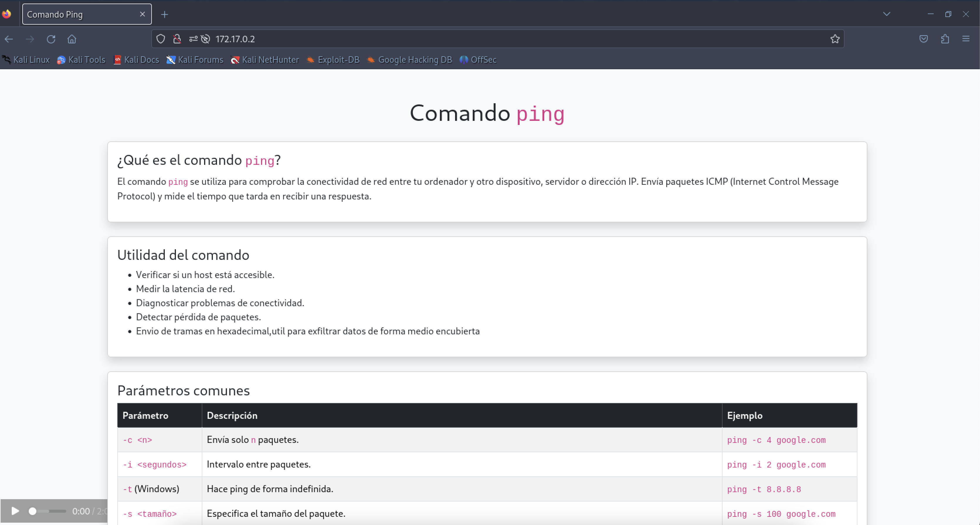Open the Exploit-DB bookmark
This screenshot has width=980, height=525.
tap(333, 60)
